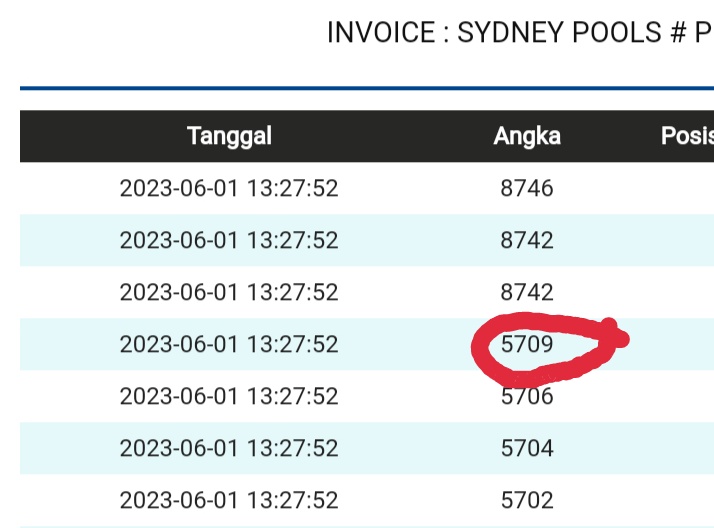Click the first 8742 entry in the second row
This screenshot has width=714, height=528.
coord(527,240)
